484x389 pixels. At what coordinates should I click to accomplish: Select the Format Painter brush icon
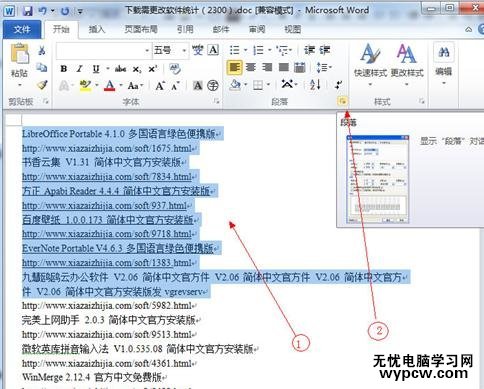[x=42, y=85]
